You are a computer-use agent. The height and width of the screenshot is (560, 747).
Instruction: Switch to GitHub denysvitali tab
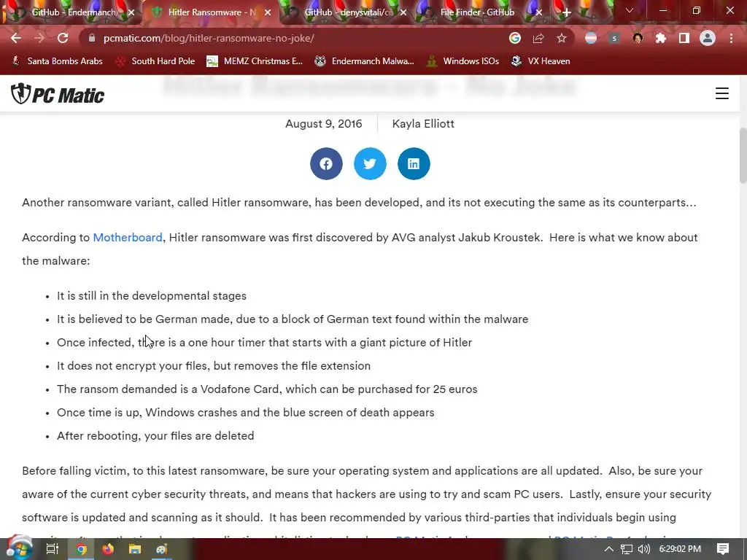click(x=347, y=12)
